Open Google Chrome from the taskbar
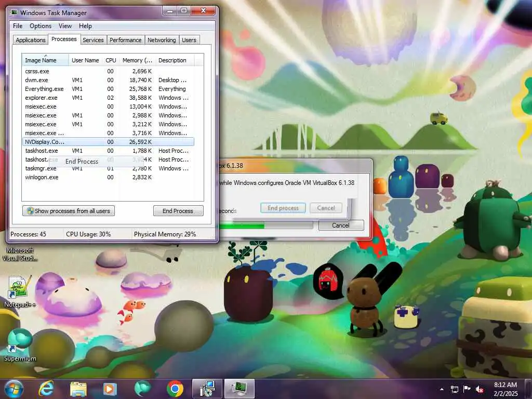This screenshot has width=532, height=399. pos(175,389)
